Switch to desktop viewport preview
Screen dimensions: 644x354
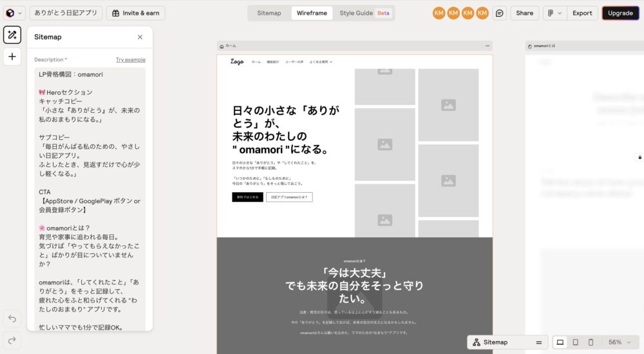pyautogui.click(x=560, y=342)
